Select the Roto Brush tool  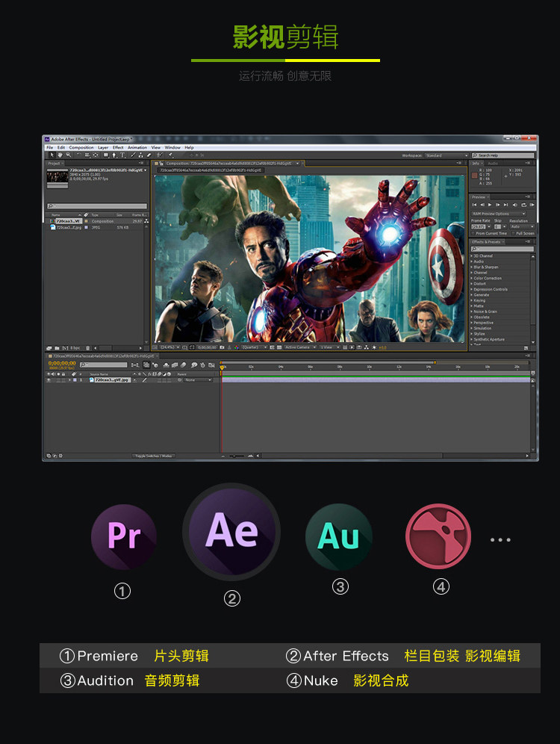[159, 155]
